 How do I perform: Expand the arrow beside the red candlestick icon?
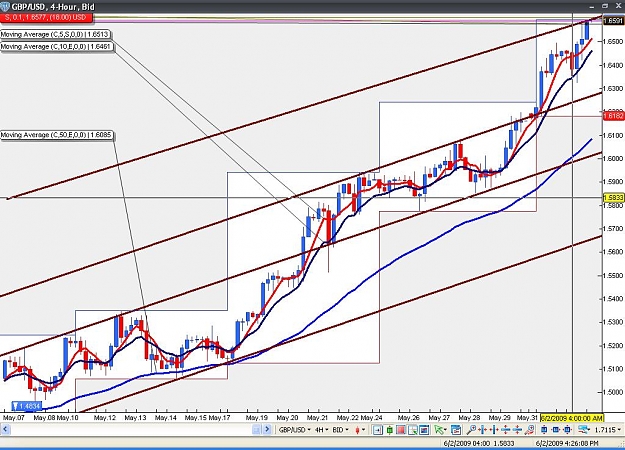[364, 430]
